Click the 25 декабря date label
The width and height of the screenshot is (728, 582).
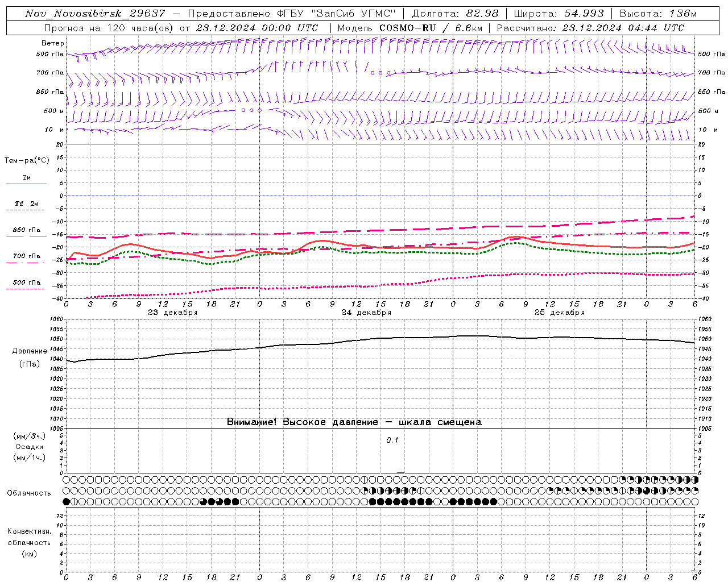point(560,313)
